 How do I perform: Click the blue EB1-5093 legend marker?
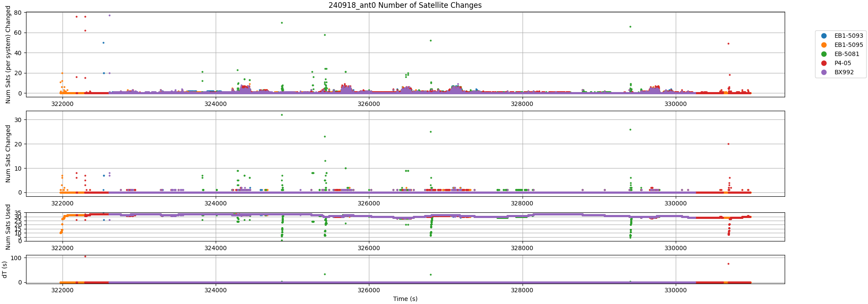point(824,36)
